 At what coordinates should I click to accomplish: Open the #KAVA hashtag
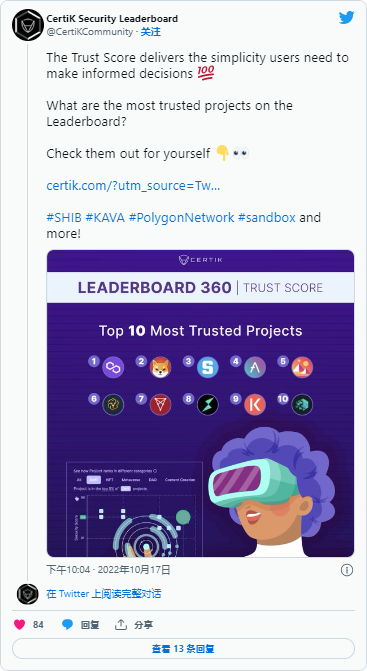pyautogui.click(x=105, y=217)
